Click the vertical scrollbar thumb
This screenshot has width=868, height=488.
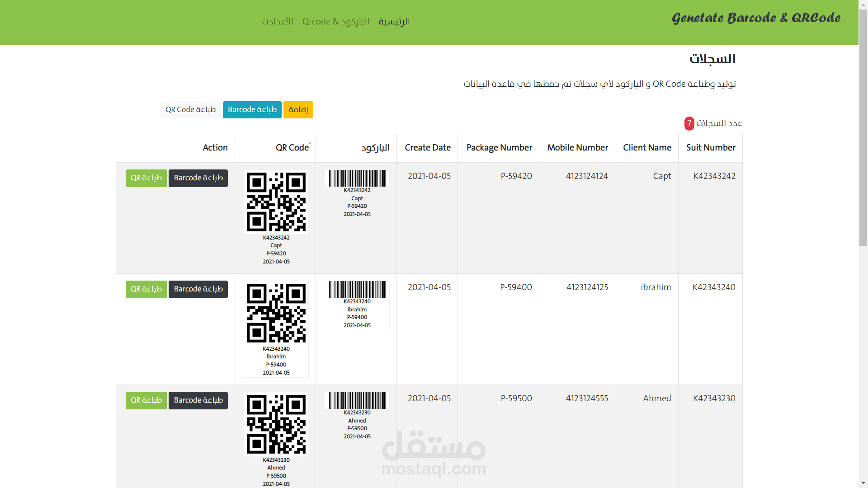863,127
